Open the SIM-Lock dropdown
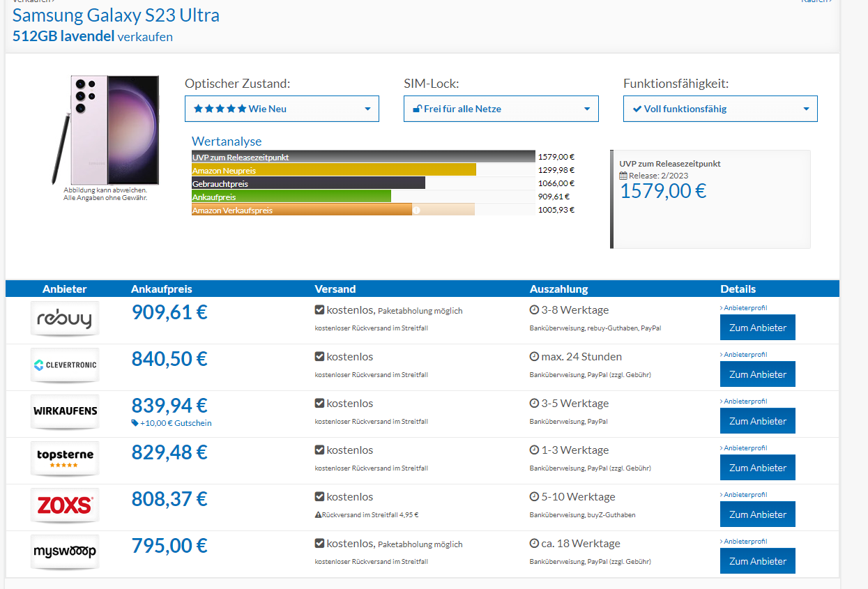Image resolution: width=868 pixels, height=589 pixels. [501, 109]
